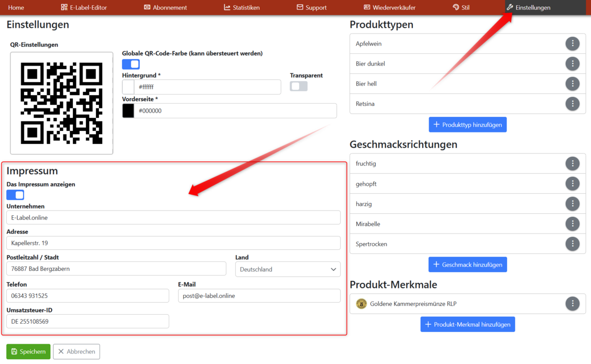Open Wiederverkäufer menu item

389,7
